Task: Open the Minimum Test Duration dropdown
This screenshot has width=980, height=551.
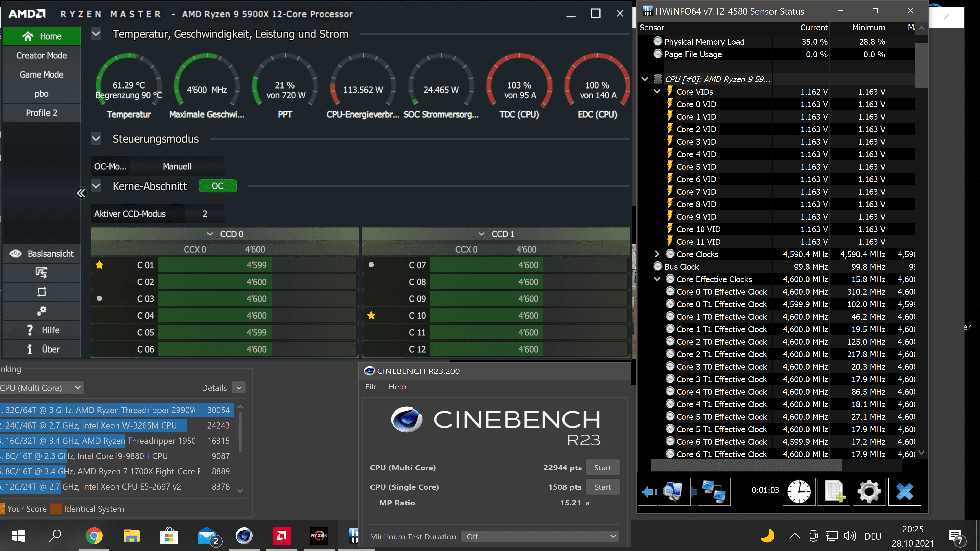Action: point(540,536)
